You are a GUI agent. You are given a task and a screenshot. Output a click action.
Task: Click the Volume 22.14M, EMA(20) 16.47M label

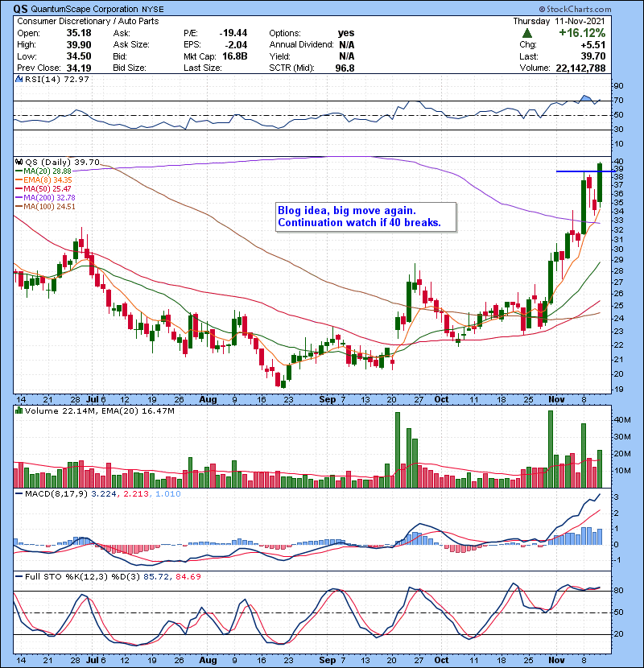pos(100,411)
